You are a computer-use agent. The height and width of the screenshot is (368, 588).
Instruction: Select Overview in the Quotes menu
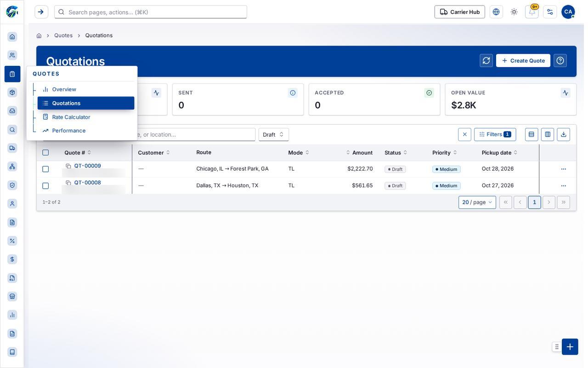(86, 89)
